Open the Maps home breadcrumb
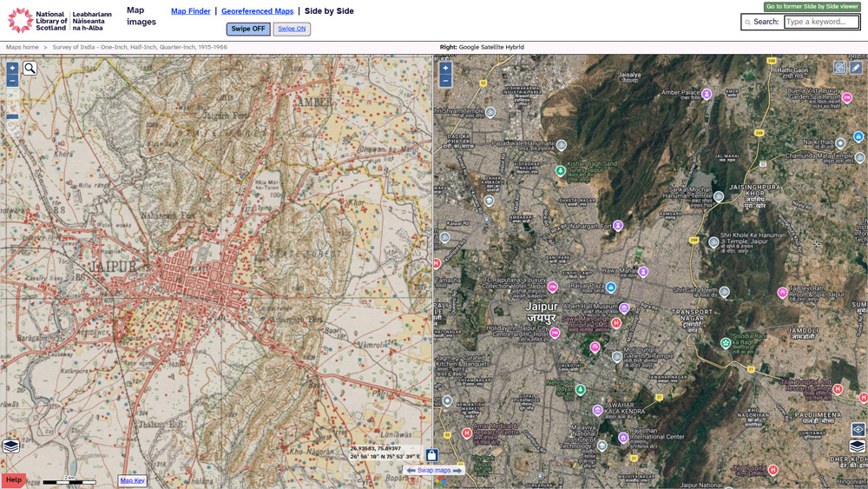 (23, 47)
